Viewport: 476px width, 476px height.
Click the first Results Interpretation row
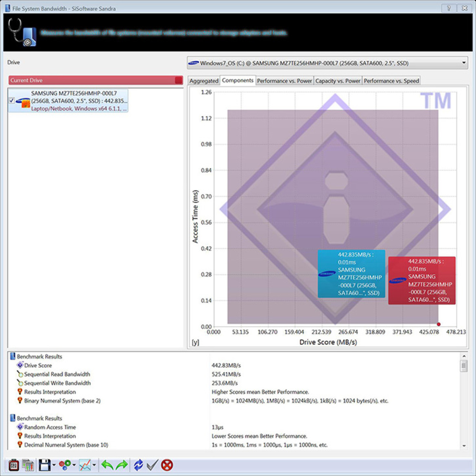coord(234,392)
